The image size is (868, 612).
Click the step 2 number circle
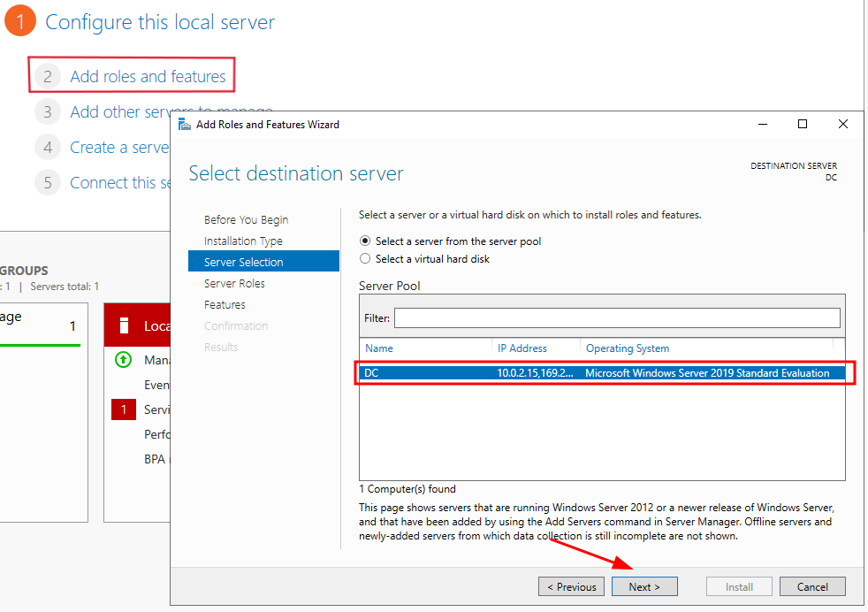(49, 77)
